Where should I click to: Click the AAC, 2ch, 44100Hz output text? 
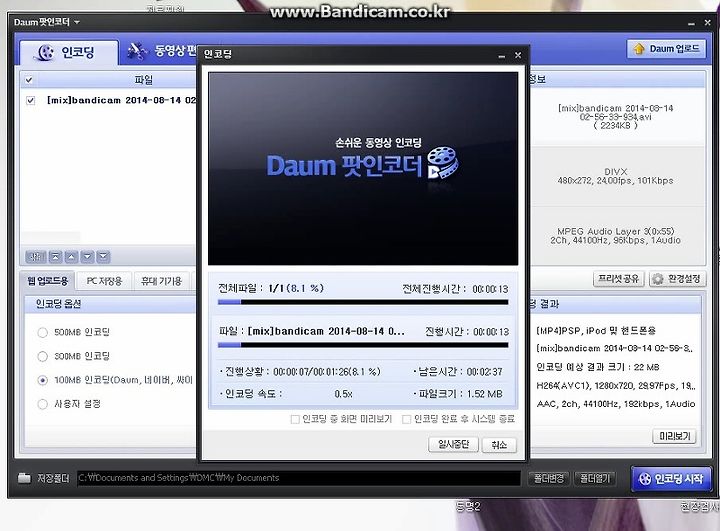click(615, 404)
